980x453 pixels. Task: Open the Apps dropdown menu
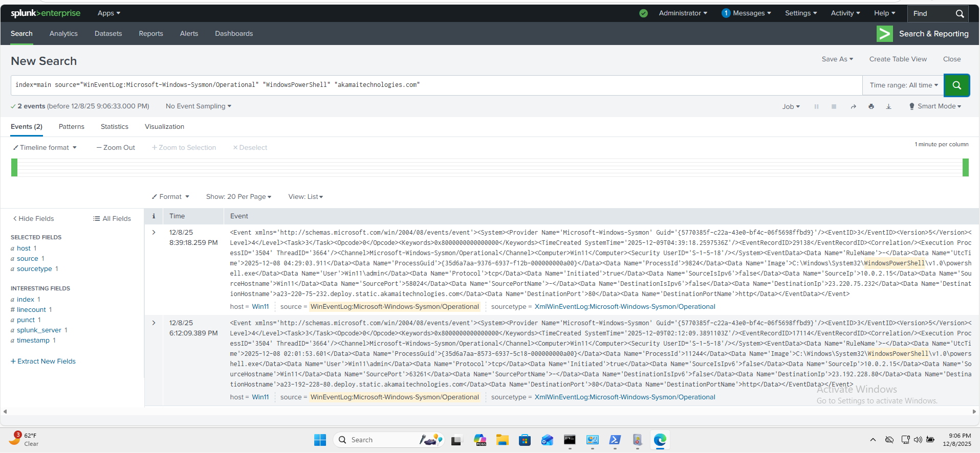click(x=109, y=13)
